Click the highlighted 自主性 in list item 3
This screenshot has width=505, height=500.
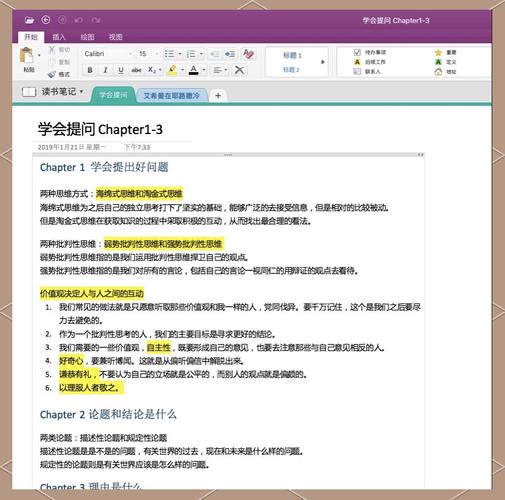(x=159, y=347)
